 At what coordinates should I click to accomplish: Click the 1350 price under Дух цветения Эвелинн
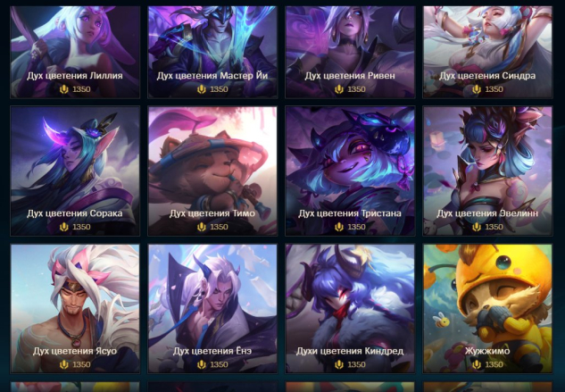[494, 227]
